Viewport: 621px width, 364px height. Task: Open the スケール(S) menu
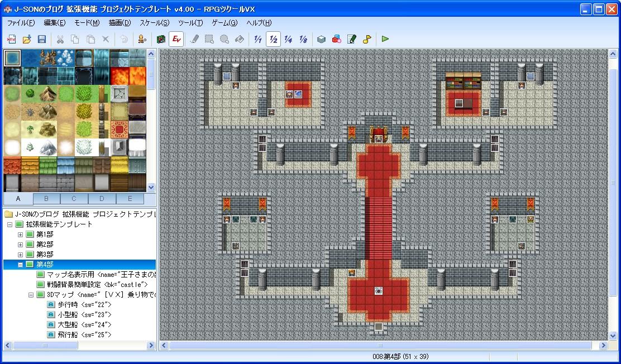[x=155, y=23]
